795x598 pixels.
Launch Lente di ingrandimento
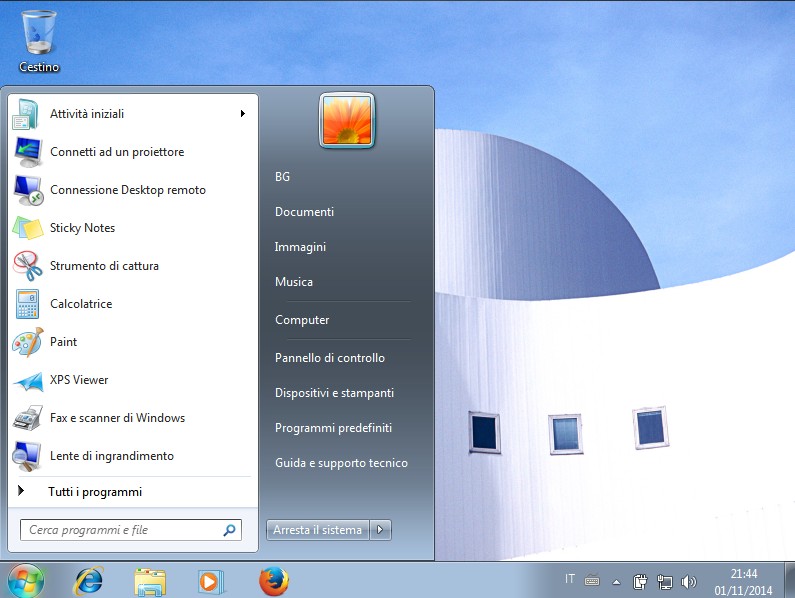pyautogui.click(x=133, y=456)
